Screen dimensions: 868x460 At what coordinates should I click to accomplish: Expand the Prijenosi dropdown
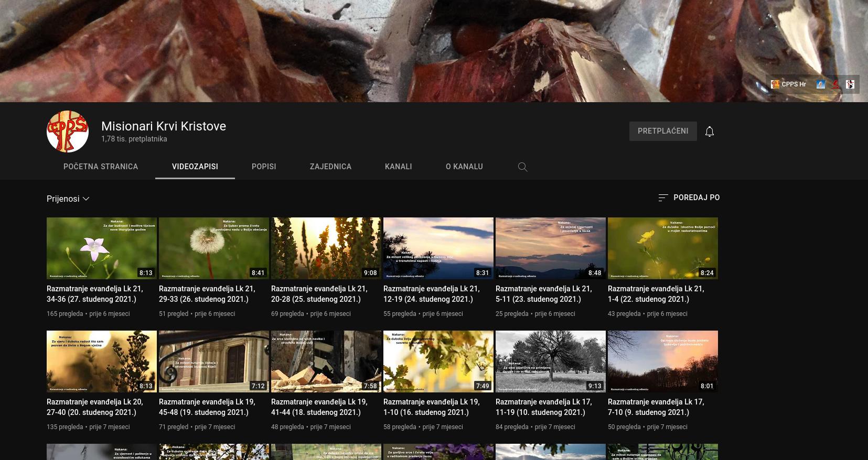point(68,199)
